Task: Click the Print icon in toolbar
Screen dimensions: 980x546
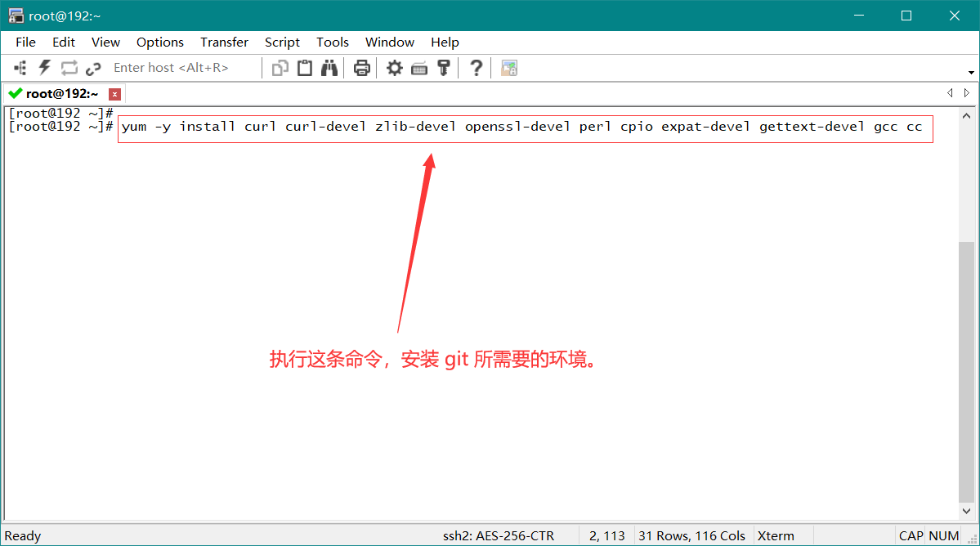Action: point(362,68)
